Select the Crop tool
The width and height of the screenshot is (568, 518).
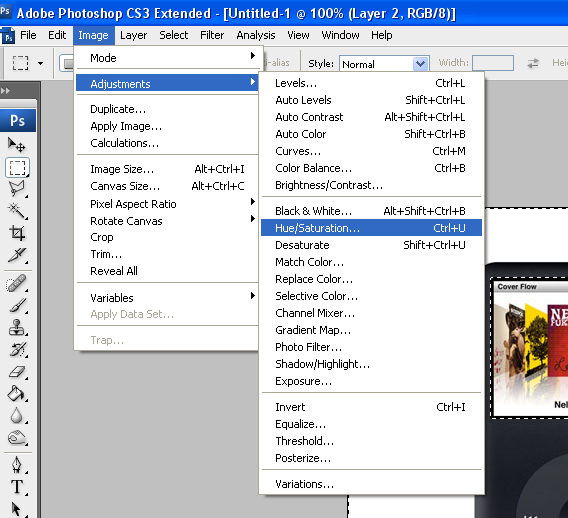[17, 233]
